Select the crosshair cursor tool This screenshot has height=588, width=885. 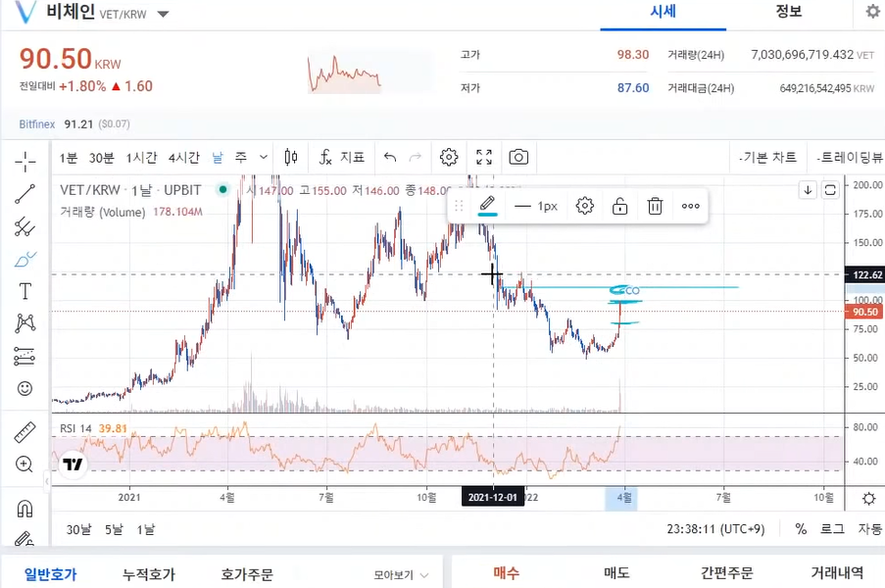25,162
